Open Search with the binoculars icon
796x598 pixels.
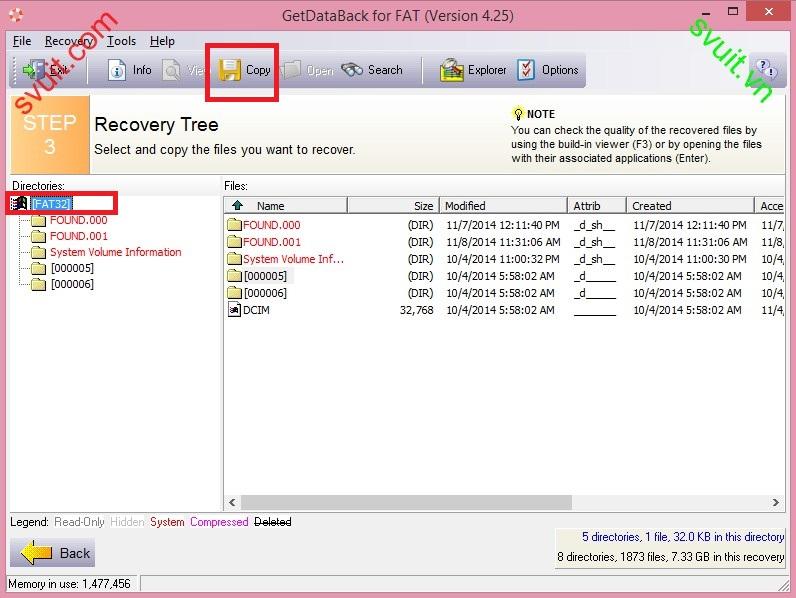coord(372,70)
